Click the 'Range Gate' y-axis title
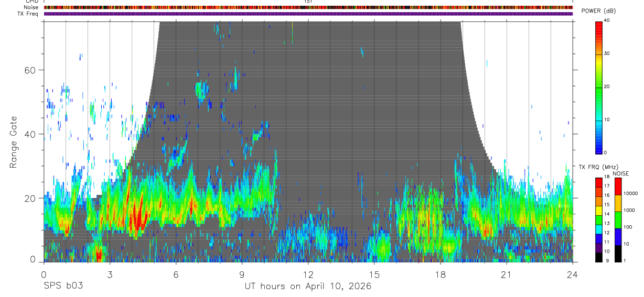 [13, 142]
